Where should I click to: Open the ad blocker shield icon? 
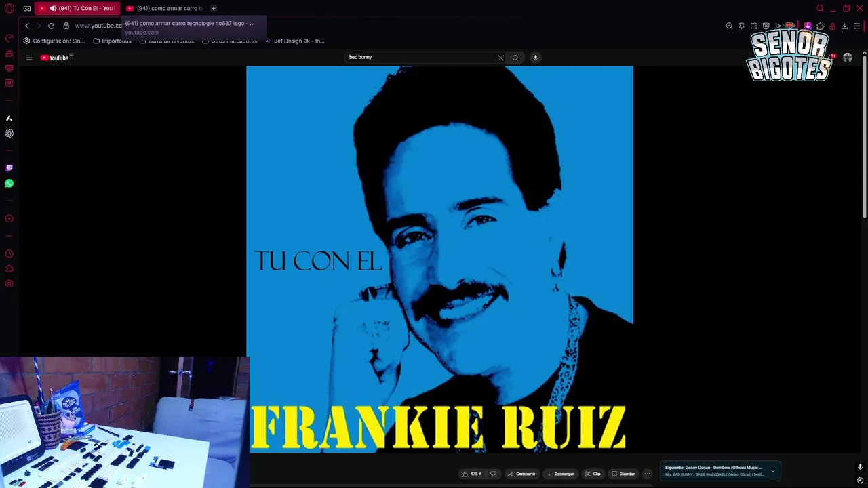pyautogui.click(x=766, y=26)
